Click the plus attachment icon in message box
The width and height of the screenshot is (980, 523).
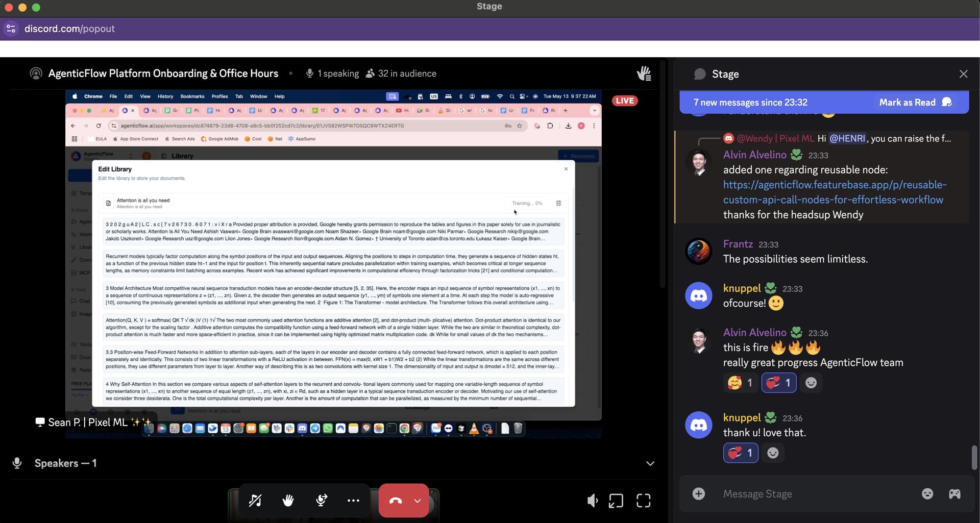click(699, 493)
